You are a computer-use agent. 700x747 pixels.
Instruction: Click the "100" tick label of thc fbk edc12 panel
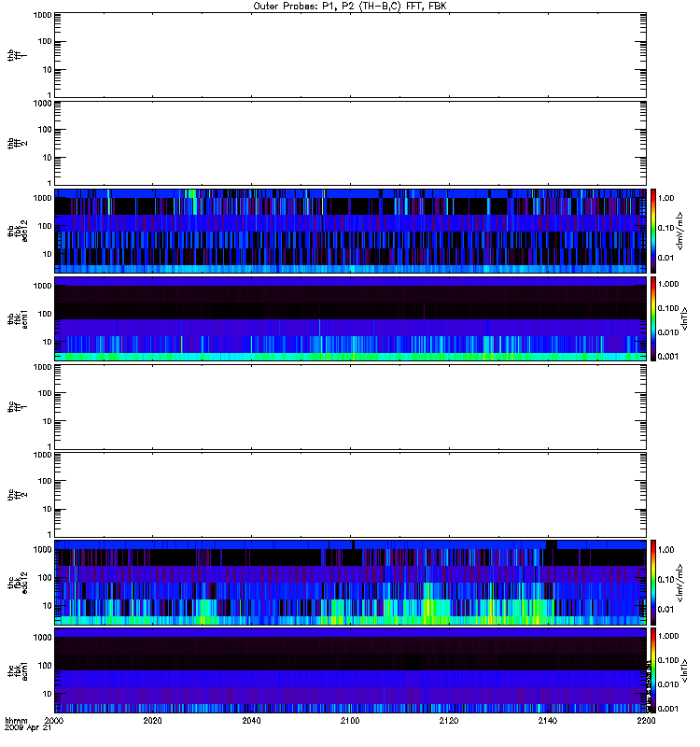pyautogui.click(x=45, y=578)
